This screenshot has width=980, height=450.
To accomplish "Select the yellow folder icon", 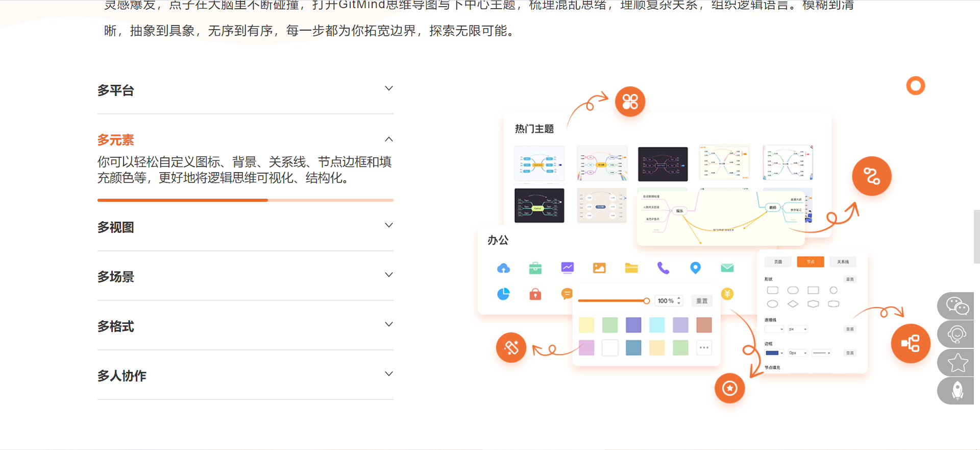I will 631,268.
